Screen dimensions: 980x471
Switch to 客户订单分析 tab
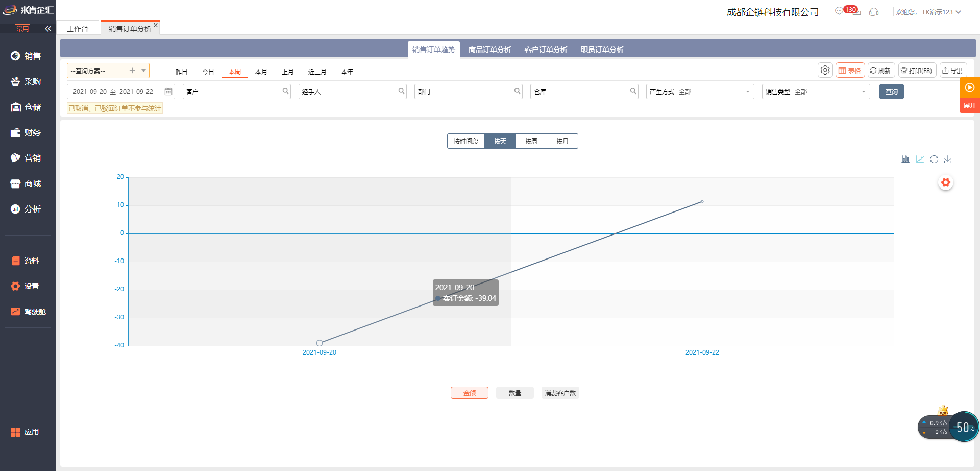546,50
